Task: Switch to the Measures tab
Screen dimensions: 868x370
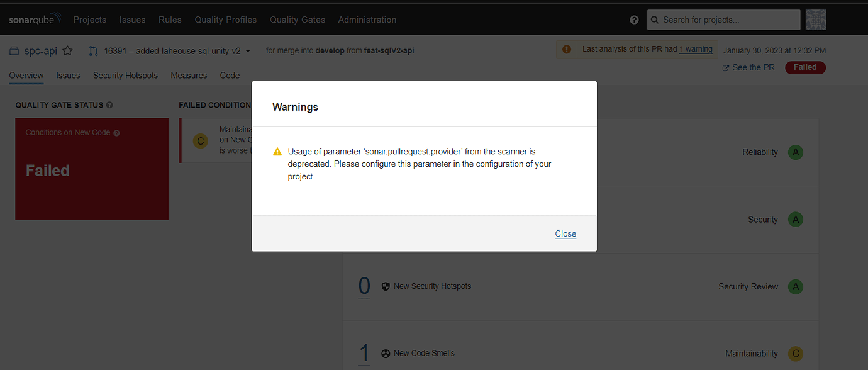Action: [x=189, y=75]
